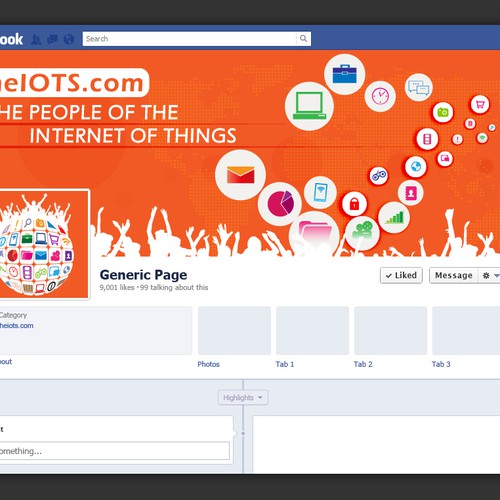Open the Photos tab
Image resolution: width=500 pixels, height=500 pixels.
click(208, 364)
